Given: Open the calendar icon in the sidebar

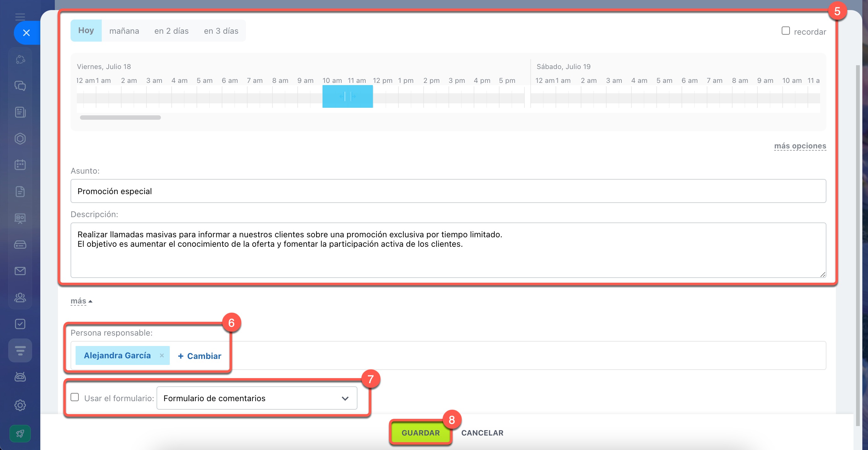Looking at the screenshot, I should click(20, 165).
